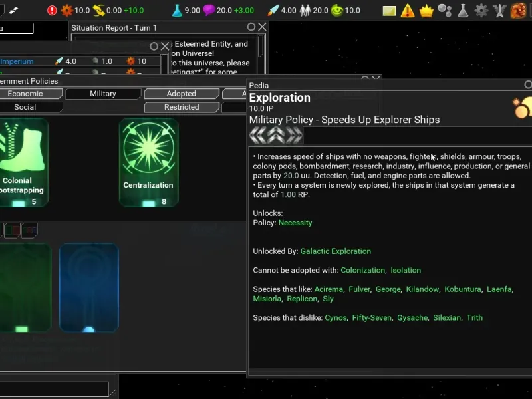Click the orange industry gear icon in top bar
The height and width of the screenshot is (399, 532).
(x=66, y=10)
